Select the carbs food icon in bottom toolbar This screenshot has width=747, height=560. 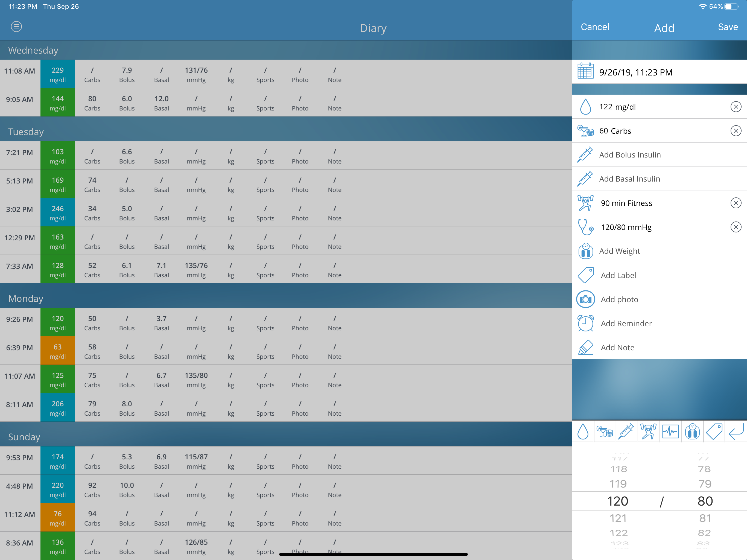605,431
